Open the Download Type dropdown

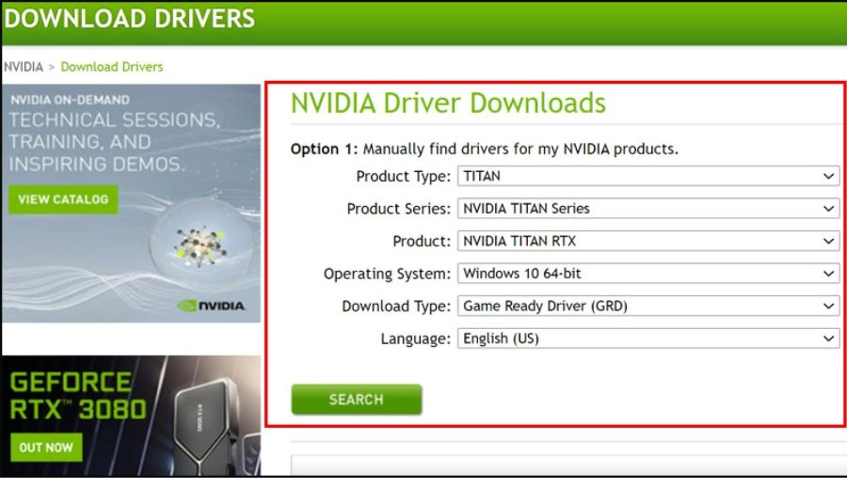[x=648, y=306]
